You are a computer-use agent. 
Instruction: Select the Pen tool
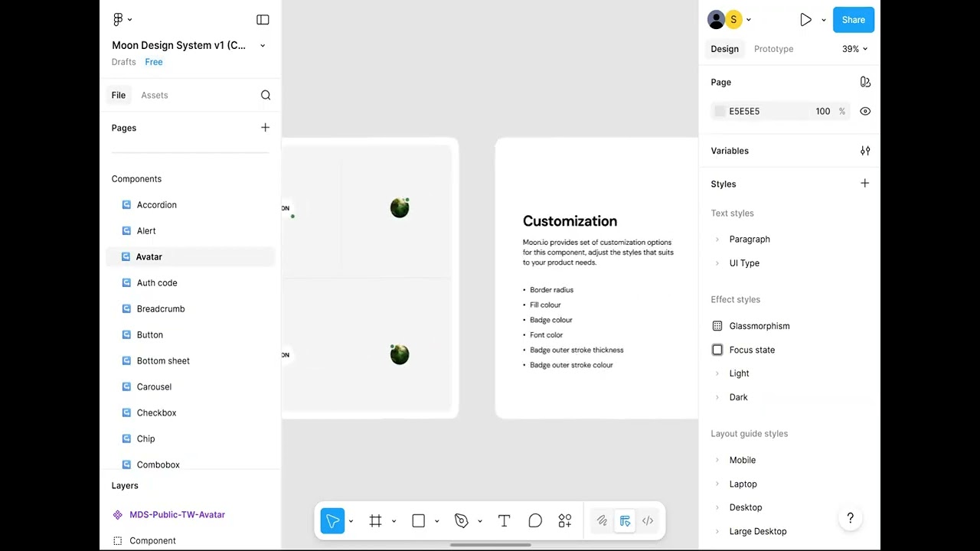click(x=461, y=521)
